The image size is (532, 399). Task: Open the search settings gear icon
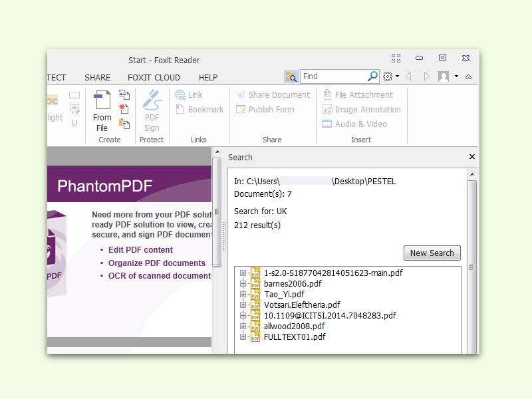(388, 76)
